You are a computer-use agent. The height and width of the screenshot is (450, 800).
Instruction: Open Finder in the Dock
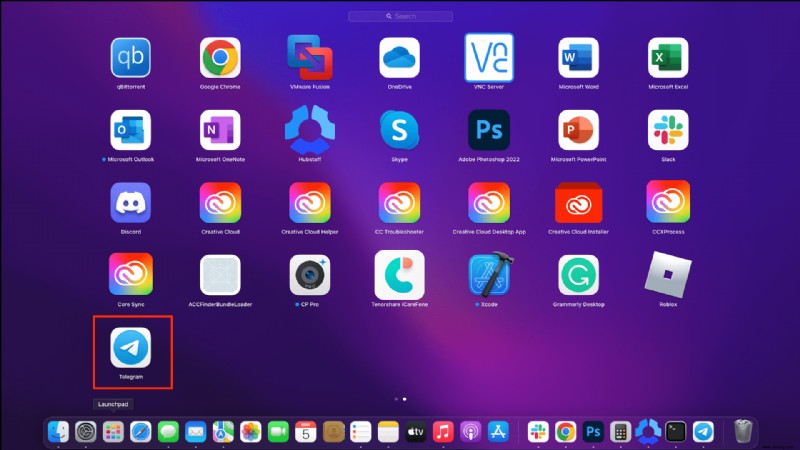click(58, 432)
